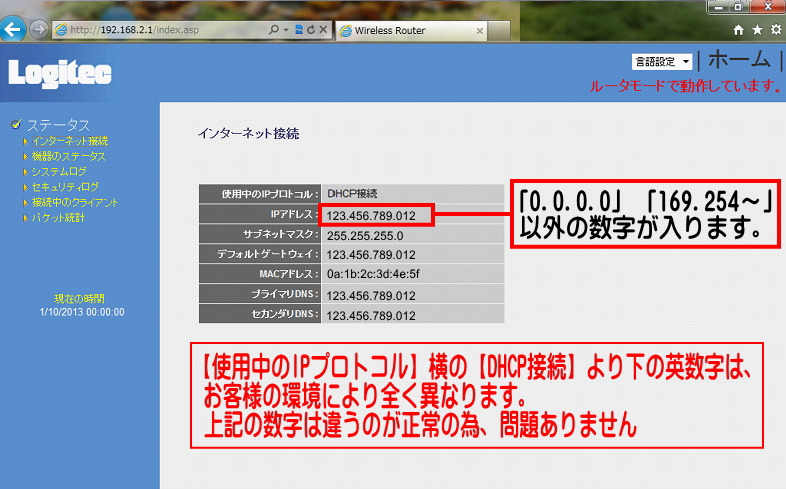The height and width of the screenshot is (489, 786).
Task: Open インターネット接続 in the sidebar
Action: click(x=69, y=141)
